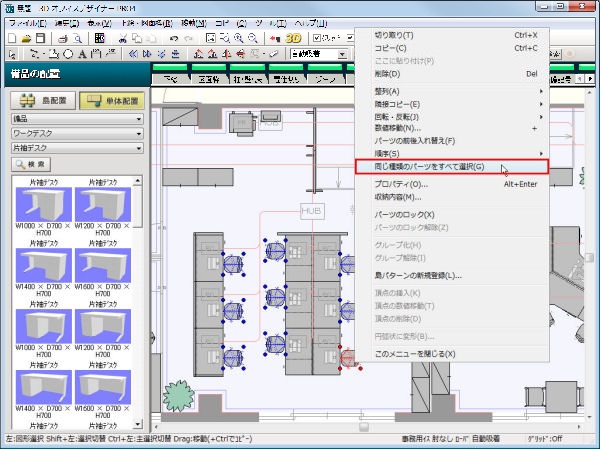This screenshot has height=449, width=601.
Task: Click このメニューを閉じる(X) to close menu
Action: (x=415, y=354)
